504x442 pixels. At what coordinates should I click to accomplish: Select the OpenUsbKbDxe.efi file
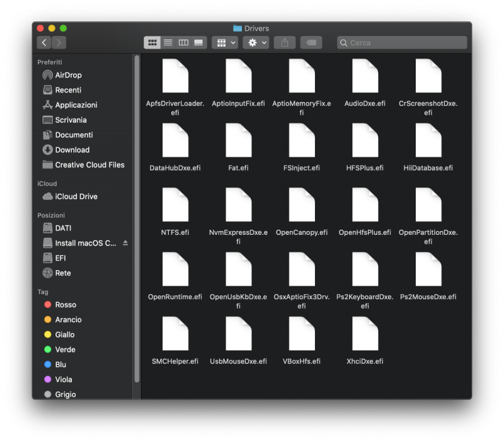tap(238, 281)
